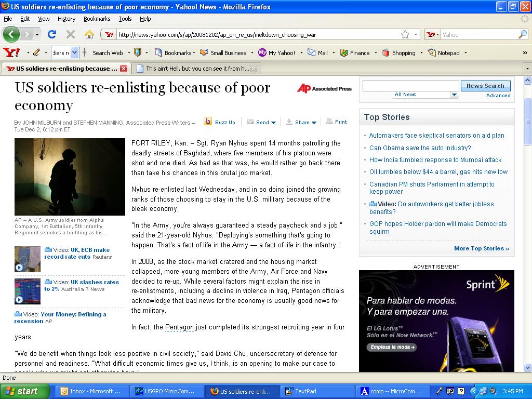
Task: Open Mail from the Yahoo toolbar
Action: click(x=317, y=52)
